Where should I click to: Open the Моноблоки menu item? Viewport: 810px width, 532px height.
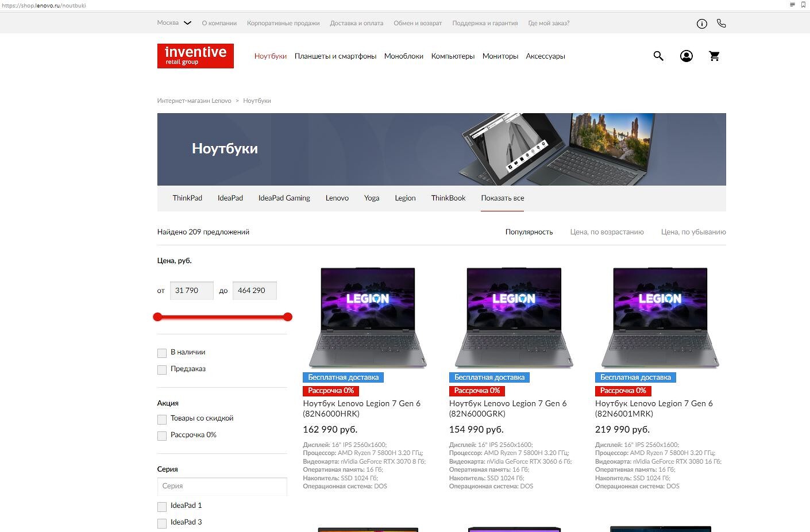click(x=404, y=56)
